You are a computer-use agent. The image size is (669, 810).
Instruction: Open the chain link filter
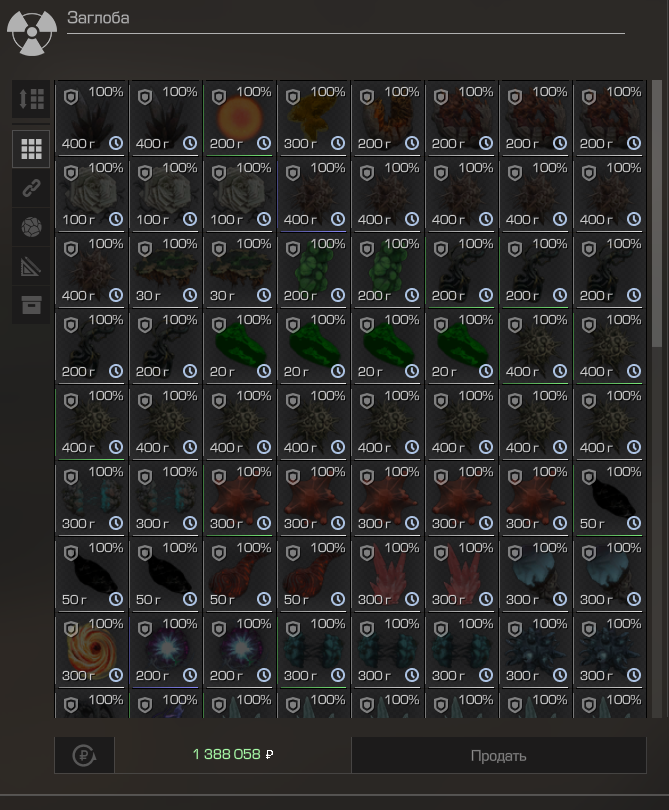pyautogui.click(x=31, y=188)
